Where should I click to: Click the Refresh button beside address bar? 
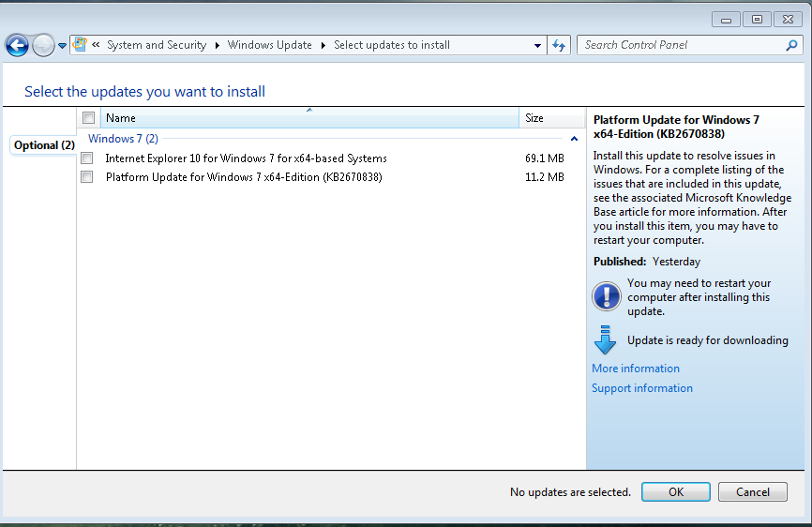[x=559, y=45]
